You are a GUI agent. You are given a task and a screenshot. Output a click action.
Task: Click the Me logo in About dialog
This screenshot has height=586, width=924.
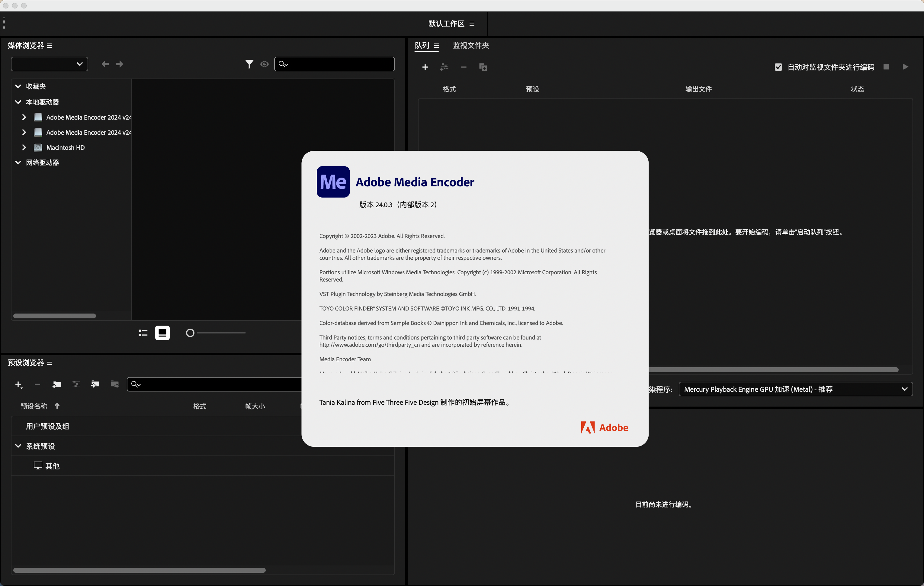333,182
